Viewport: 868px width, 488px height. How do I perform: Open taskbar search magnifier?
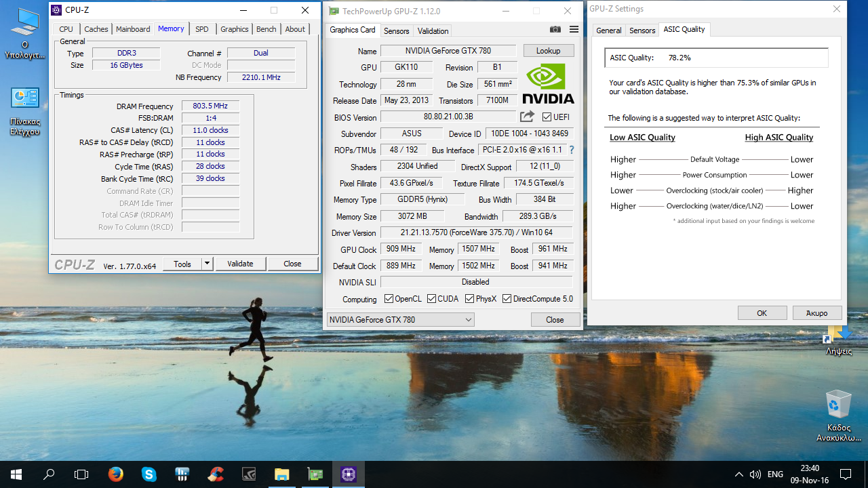tap(49, 474)
